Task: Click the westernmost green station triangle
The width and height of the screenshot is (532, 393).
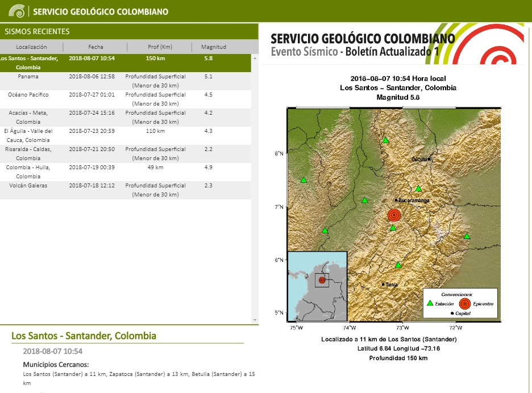Action: point(304,180)
